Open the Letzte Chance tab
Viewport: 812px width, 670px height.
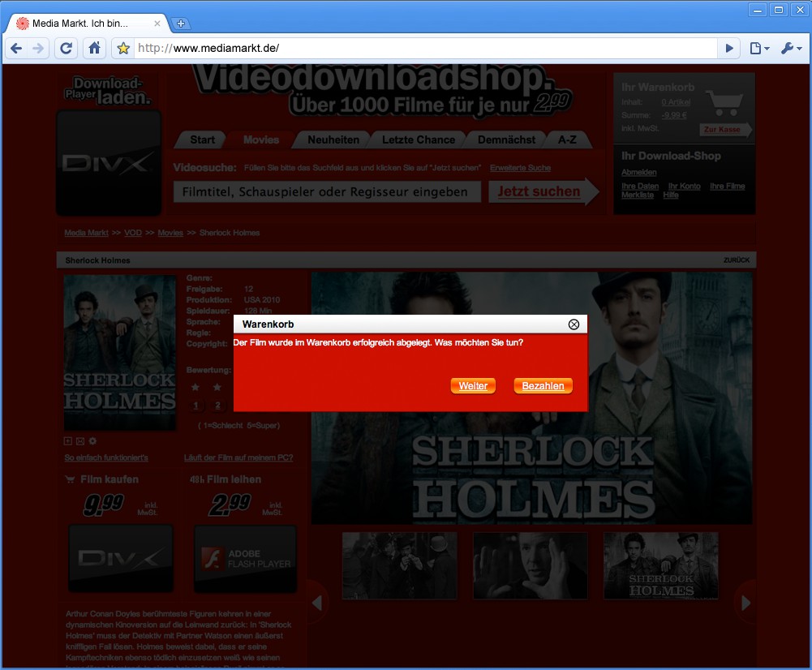418,140
